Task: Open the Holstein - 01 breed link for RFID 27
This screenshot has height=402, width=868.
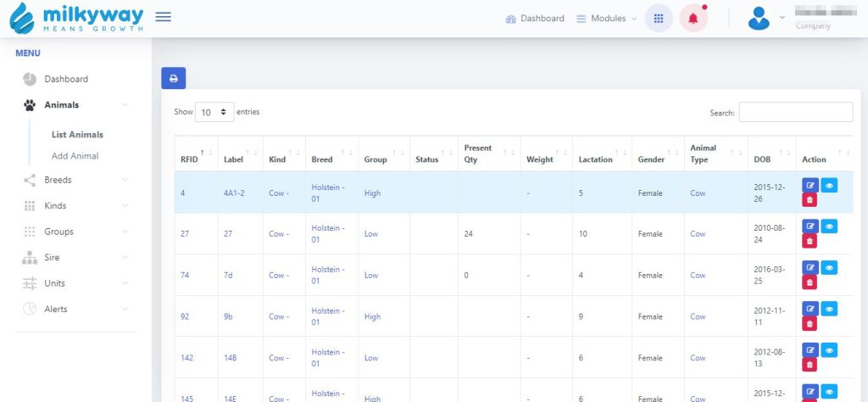Action: pyautogui.click(x=328, y=233)
